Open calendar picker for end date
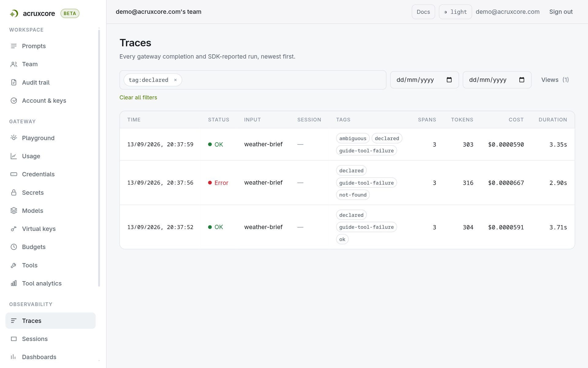This screenshot has height=368, width=588. point(522,80)
